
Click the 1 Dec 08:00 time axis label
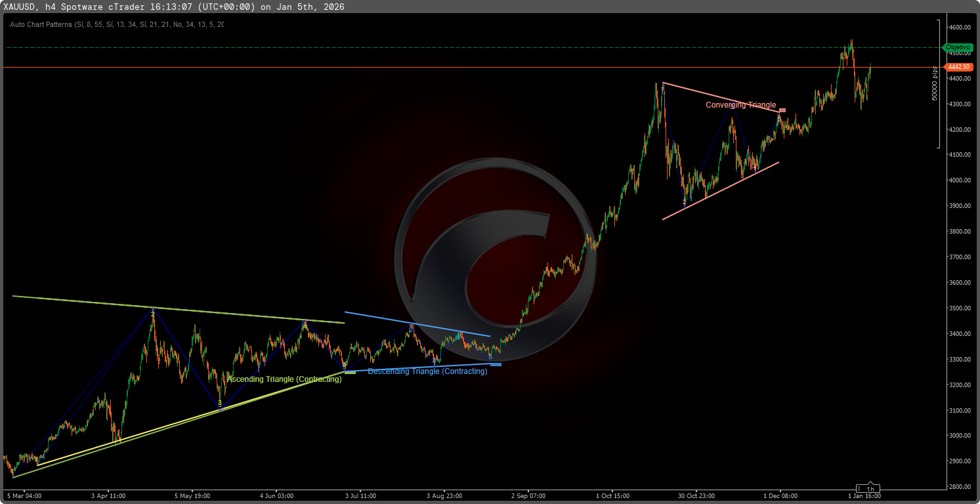pyautogui.click(x=779, y=496)
